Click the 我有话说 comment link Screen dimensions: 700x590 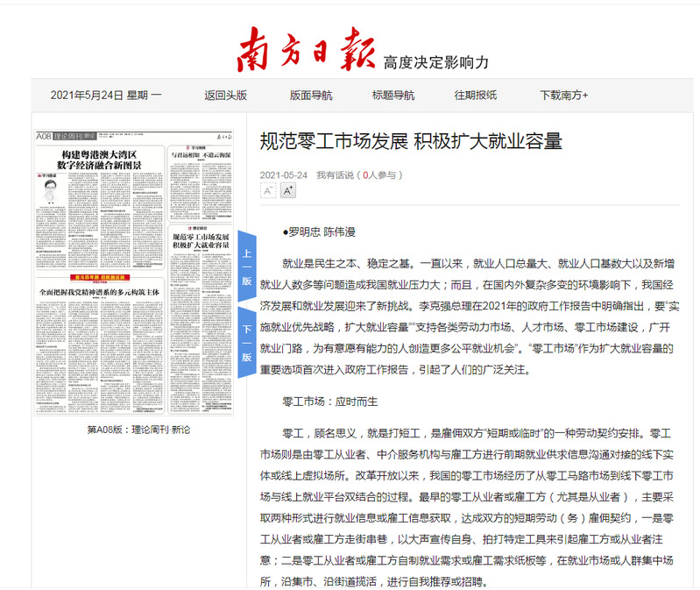(335, 174)
